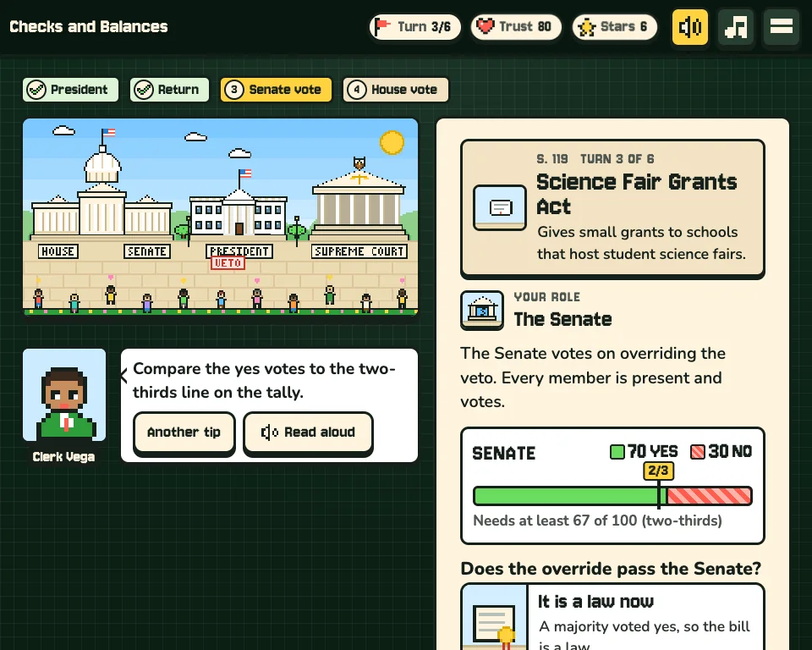Open the hamburger menu
The image size is (812, 650).
782,26
